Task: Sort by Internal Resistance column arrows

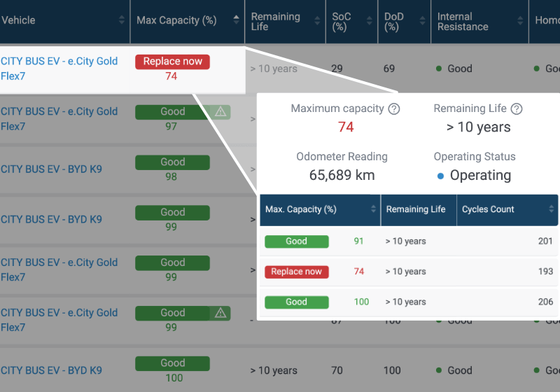Action: tap(520, 21)
